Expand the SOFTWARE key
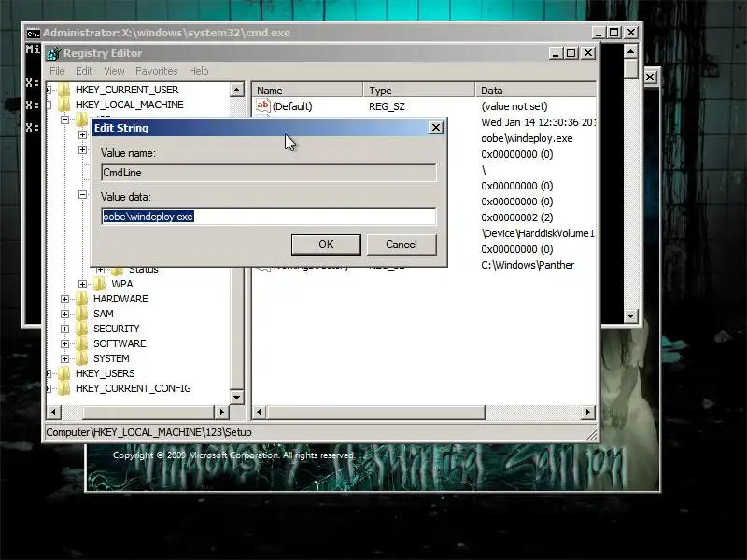 [x=64, y=343]
